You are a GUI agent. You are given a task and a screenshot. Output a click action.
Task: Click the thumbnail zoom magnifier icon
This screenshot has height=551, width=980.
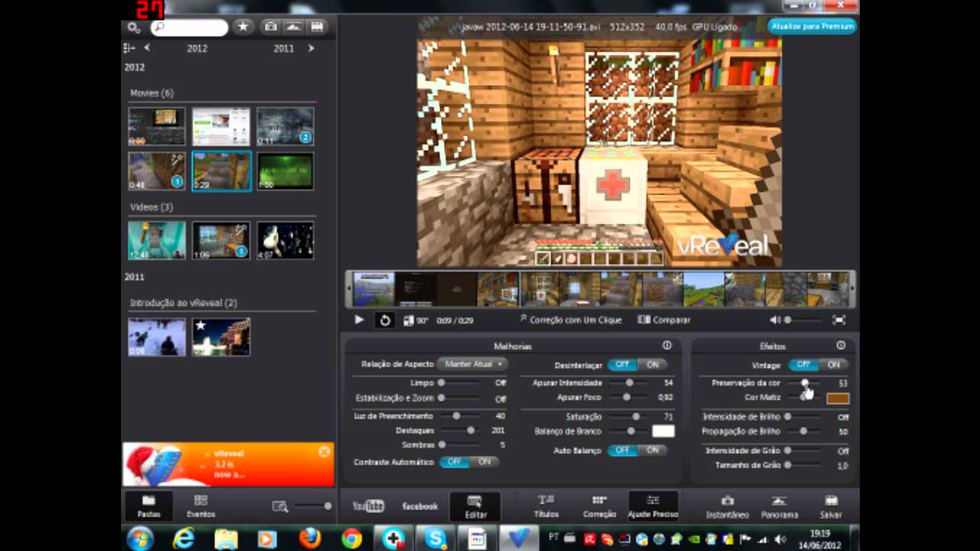click(280, 506)
